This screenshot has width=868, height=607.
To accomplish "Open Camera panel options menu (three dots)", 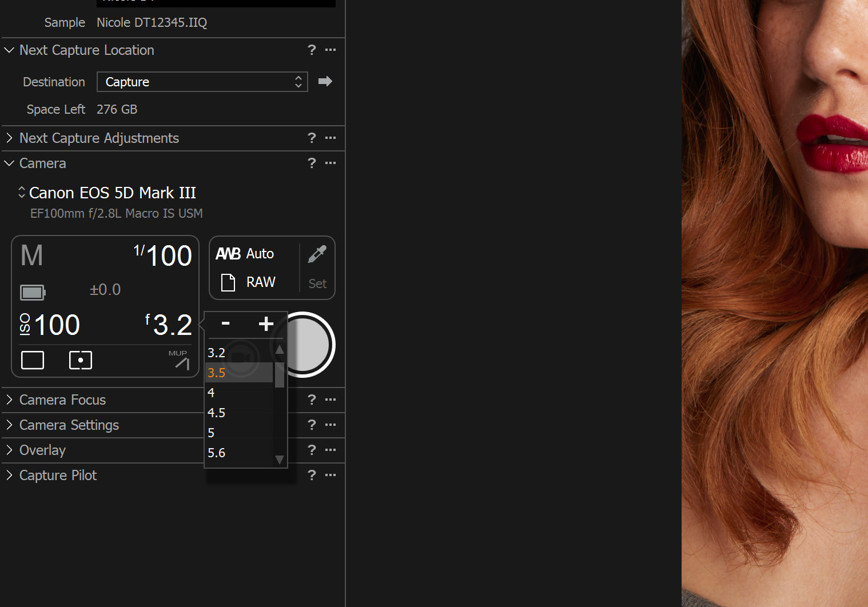I will click(x=331, y=163).
